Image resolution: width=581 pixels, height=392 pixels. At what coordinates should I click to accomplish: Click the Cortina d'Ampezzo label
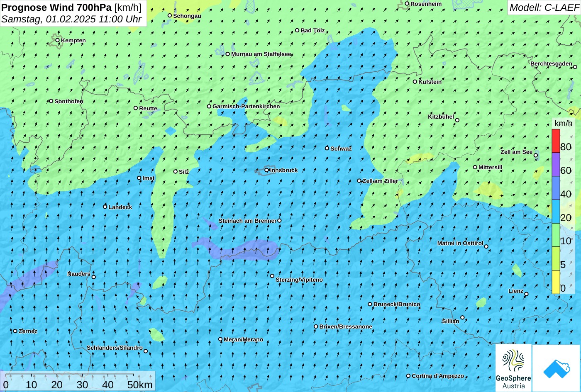(x=438, y=376)
